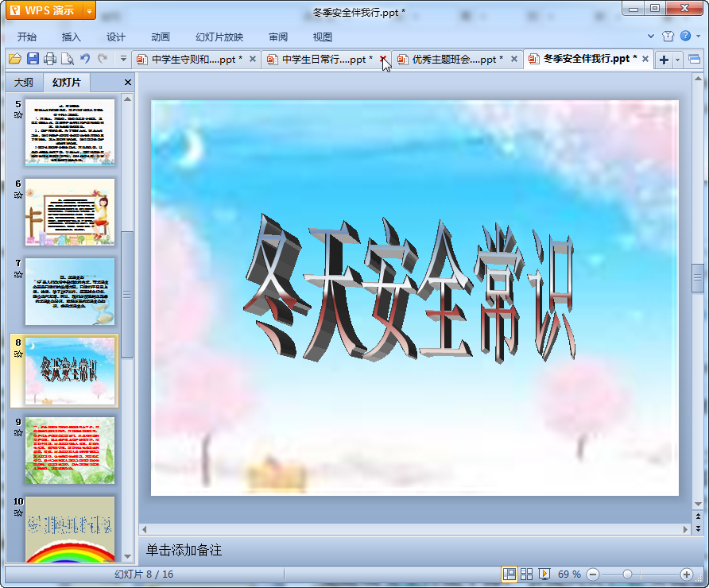709x588 pixels.
Task: Open the 开始 menu
Action: click(x=27, y=37)
